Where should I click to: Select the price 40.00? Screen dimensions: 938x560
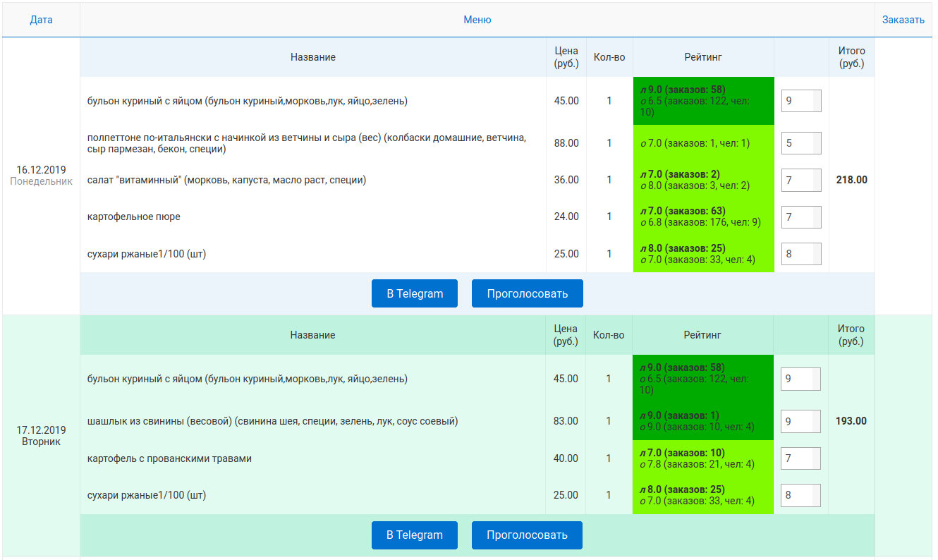566,458
